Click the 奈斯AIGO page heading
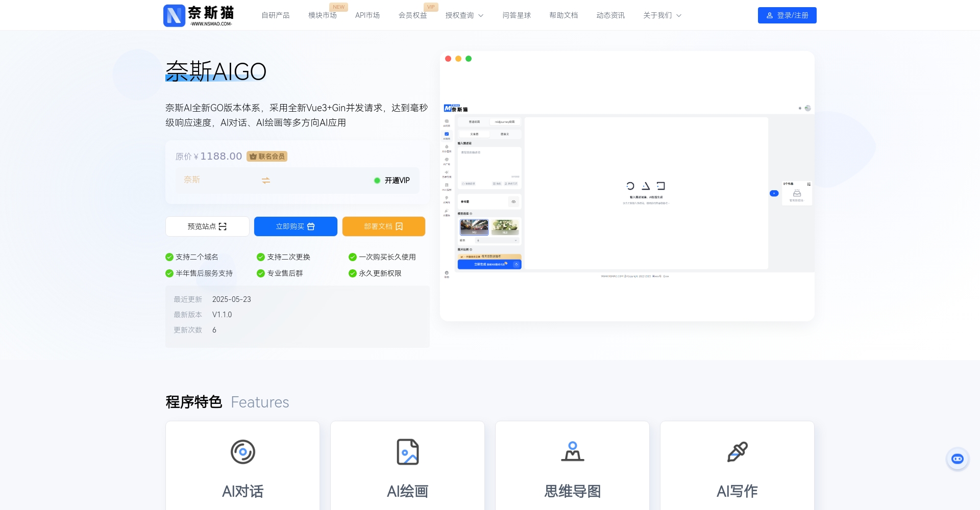 [x=216, y=71]
